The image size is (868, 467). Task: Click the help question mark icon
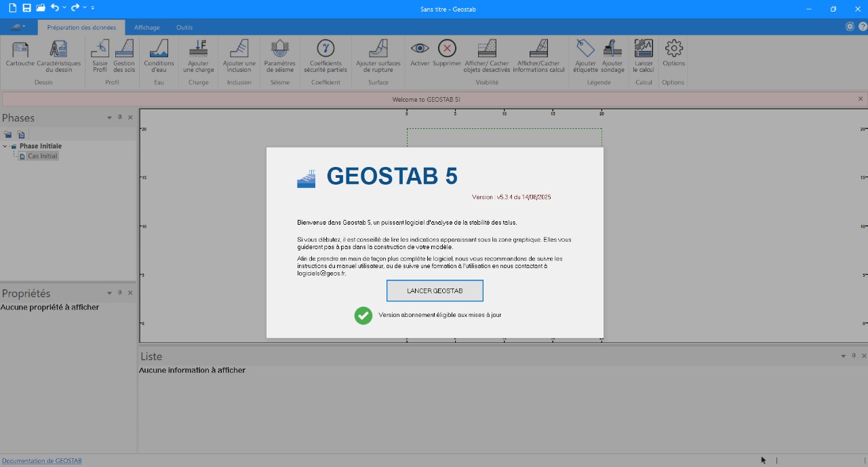pos(863,26)
